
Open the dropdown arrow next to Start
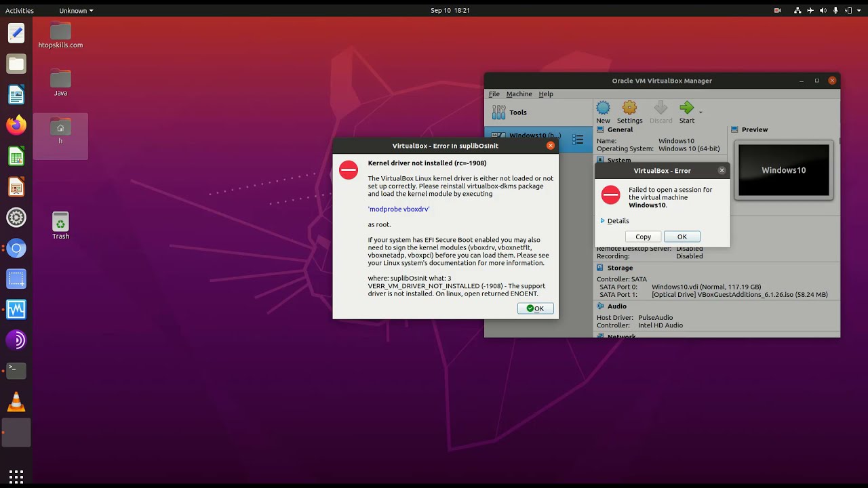click(x=701, y=113)
